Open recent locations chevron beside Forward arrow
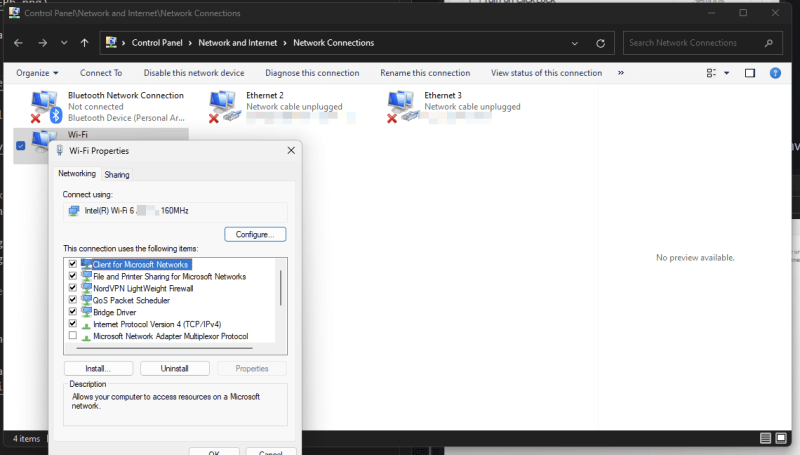Image resolution: width=800 pixels, height=455 pixels. click(x=64, y=43)
